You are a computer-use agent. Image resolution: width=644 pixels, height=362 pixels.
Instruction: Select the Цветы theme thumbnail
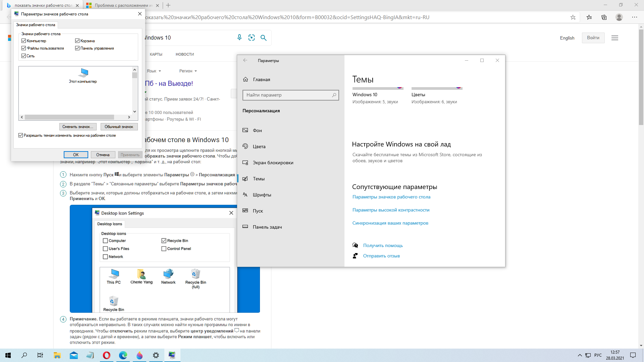coord(437,96)
